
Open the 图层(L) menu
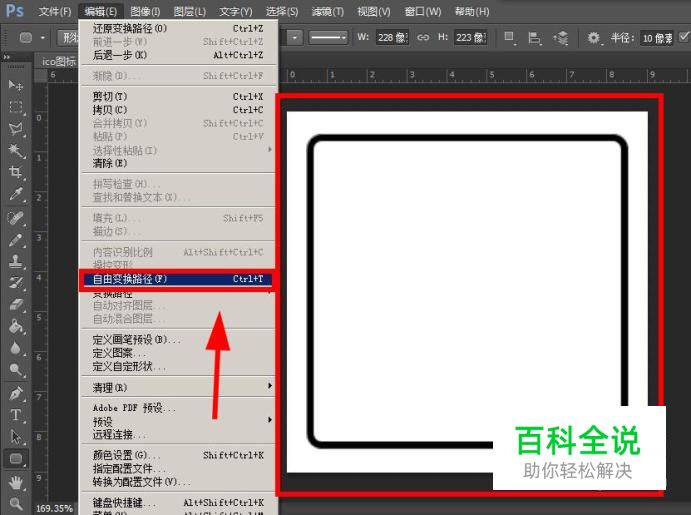[x=189, y=11]
